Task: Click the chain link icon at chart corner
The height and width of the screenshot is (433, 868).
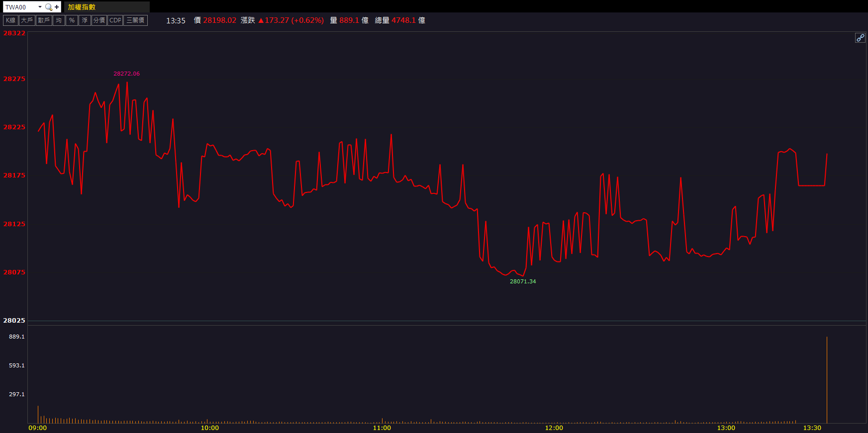Action: (x=860, y=38)
